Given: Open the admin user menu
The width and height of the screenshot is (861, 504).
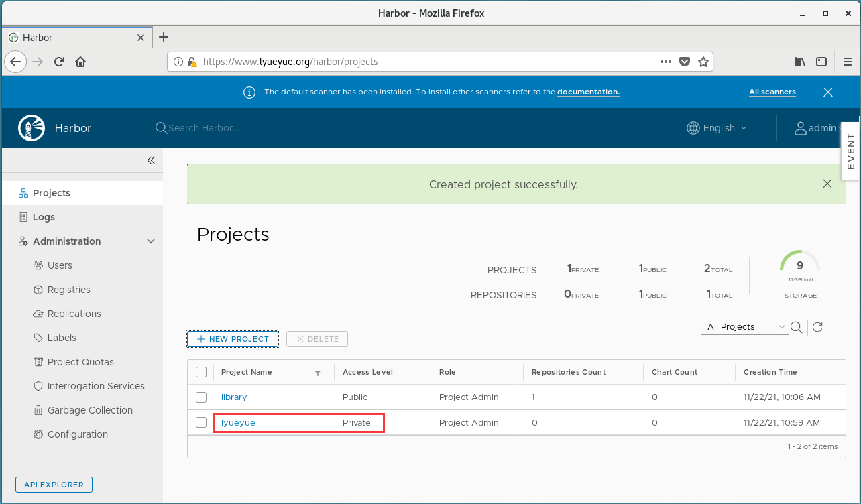Looking at the screenshot, I should [818, 128].
